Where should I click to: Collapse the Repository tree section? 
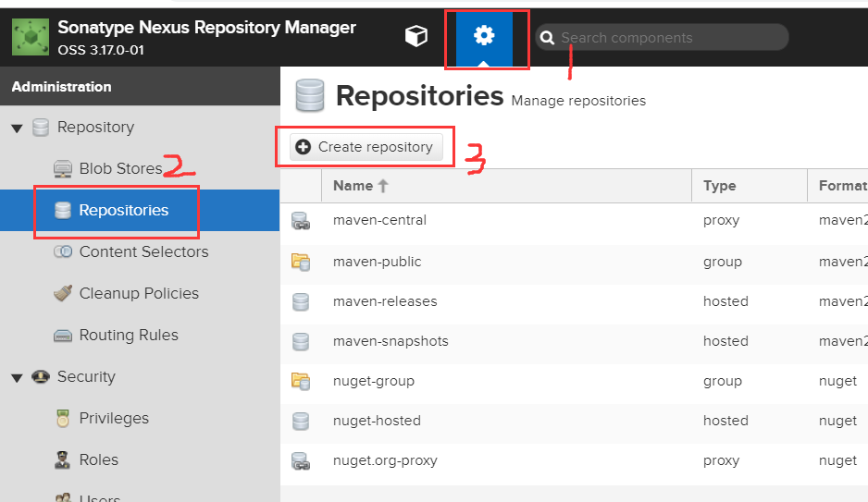[18, 129]
